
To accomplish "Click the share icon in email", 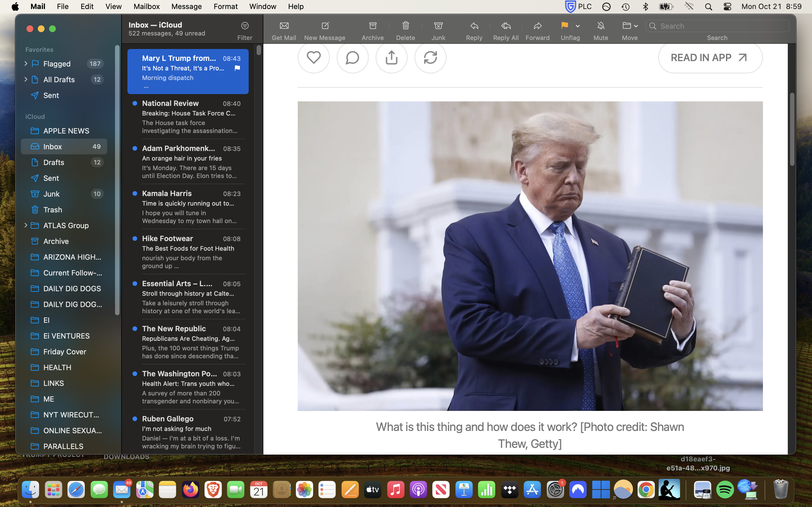I will click(391, 57).
